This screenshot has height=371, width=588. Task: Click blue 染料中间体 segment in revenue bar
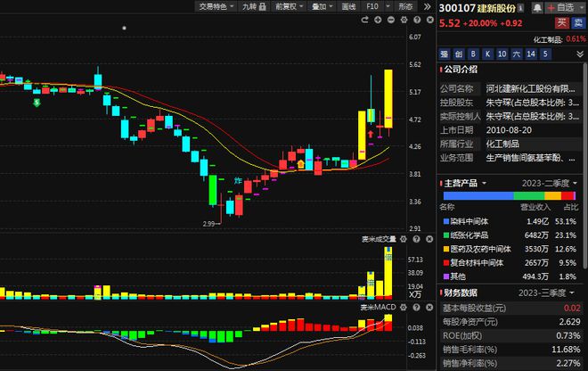point(478,195)
